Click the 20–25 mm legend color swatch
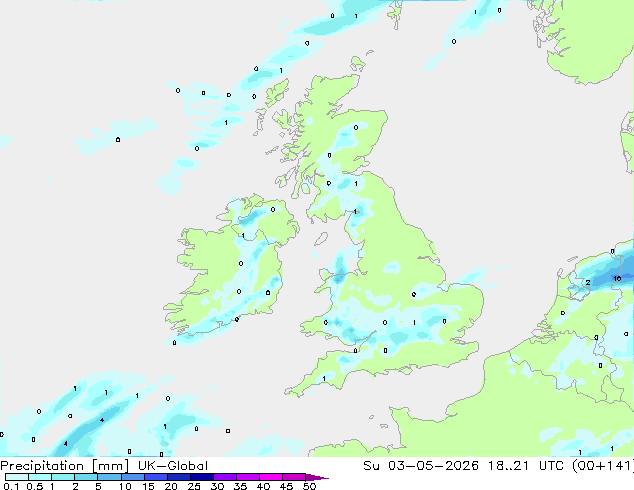This screenshot has width=634, height=490. [179, 477]
